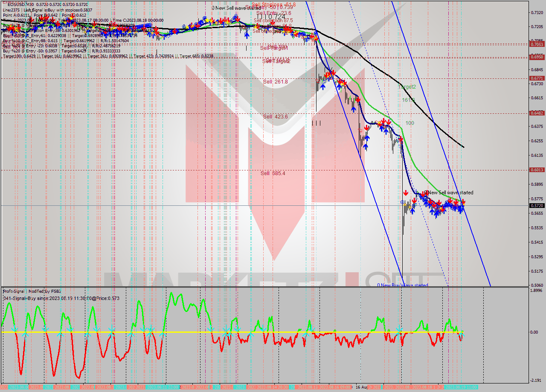The width and height of the screenshot is (546, 392).
Task: Click the red price tag 0.6950
Action: tap(537, 57)
